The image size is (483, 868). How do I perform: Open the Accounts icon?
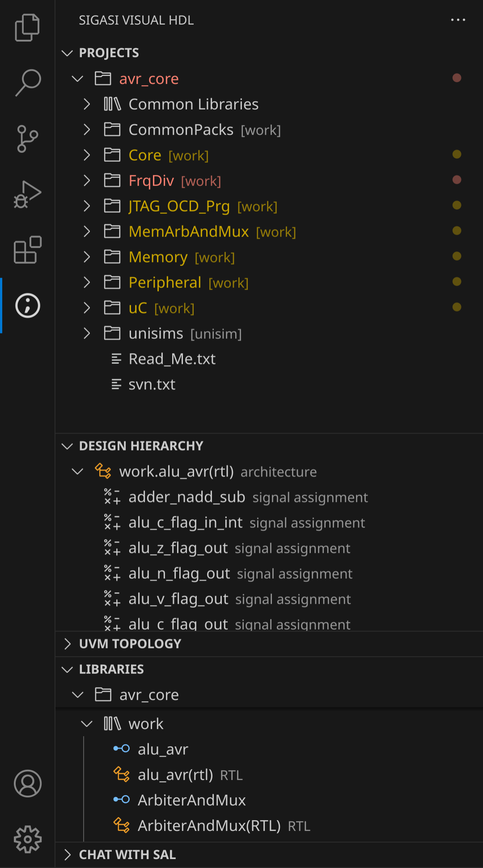point(27,784)
